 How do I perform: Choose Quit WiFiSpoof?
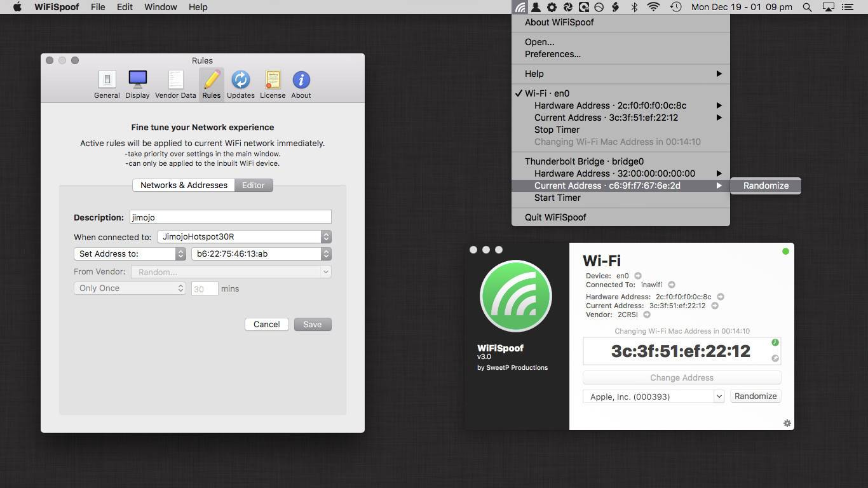(x=621, y=217)
